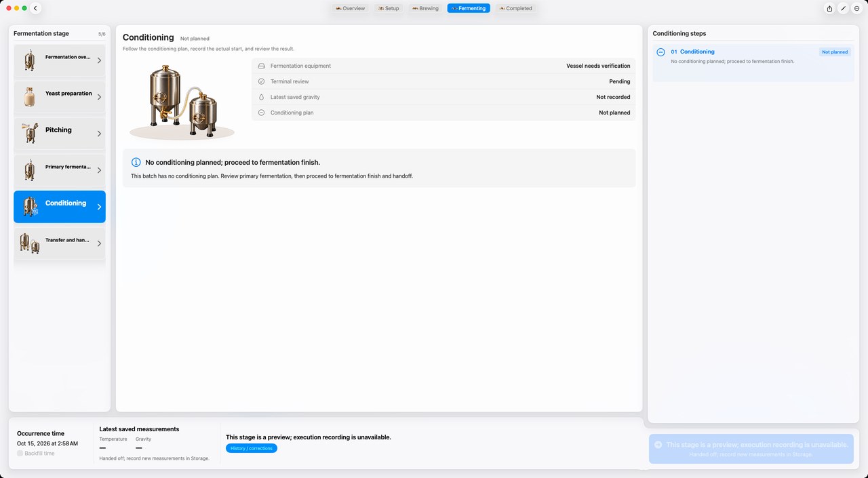
Task: Click the Conditioning stage tank icon
Action: pos(30,207)
